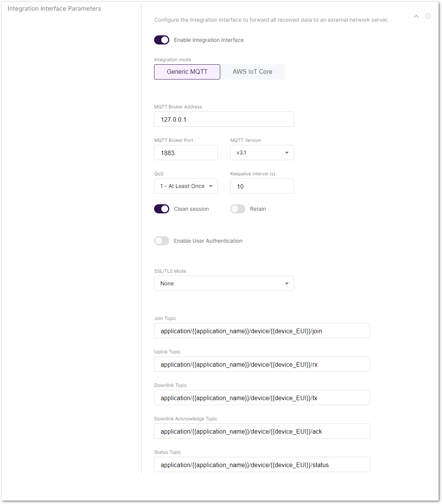Enable User Authentication

162,241
